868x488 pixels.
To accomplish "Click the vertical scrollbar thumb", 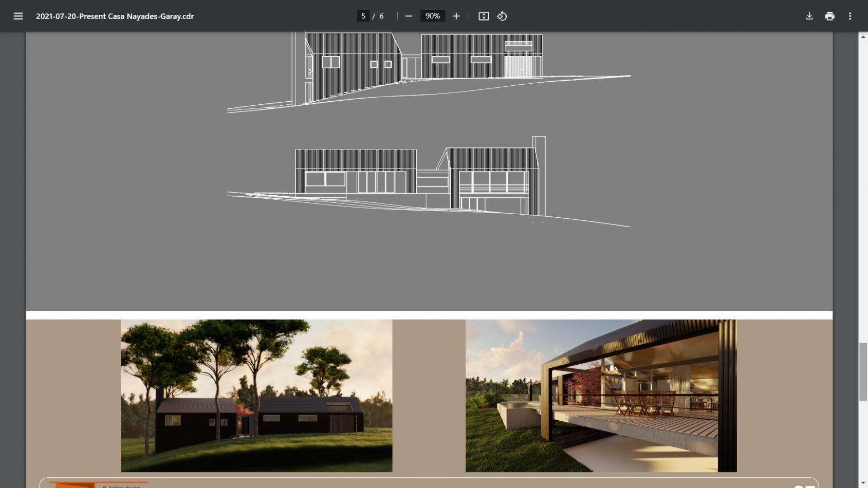I will pyautogui.click(x=863, y=371).
